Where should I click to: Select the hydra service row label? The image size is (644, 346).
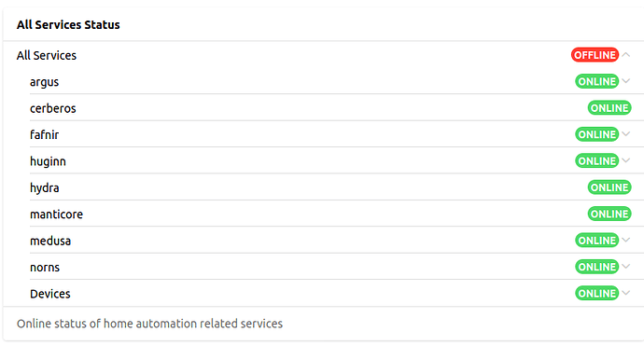45,188
